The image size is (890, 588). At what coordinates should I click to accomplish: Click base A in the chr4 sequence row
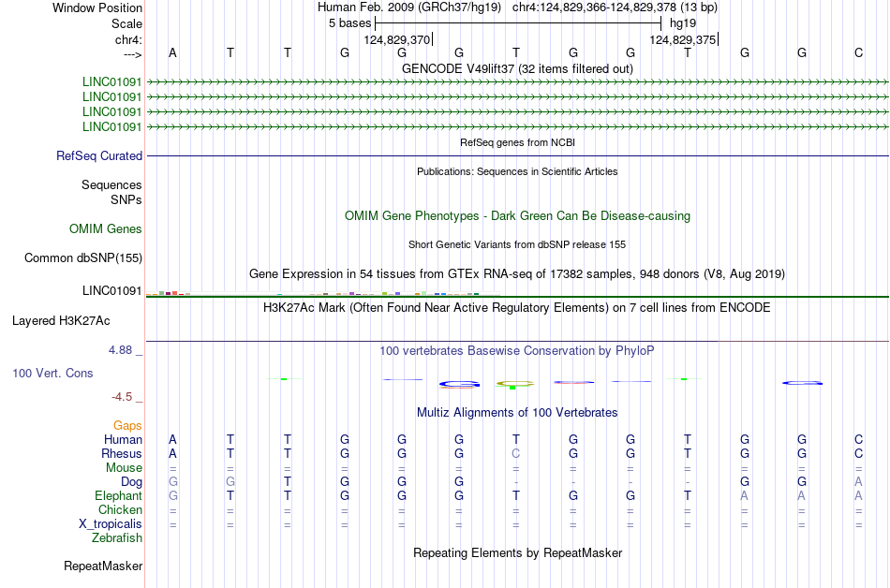point(172,52)
